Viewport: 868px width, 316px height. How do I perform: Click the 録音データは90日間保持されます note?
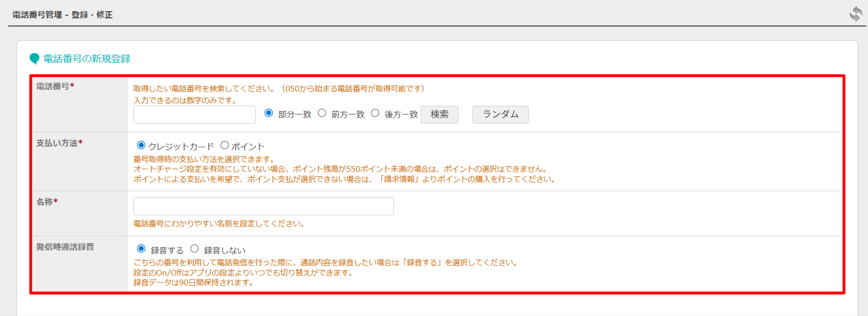(x=195, y=282)
